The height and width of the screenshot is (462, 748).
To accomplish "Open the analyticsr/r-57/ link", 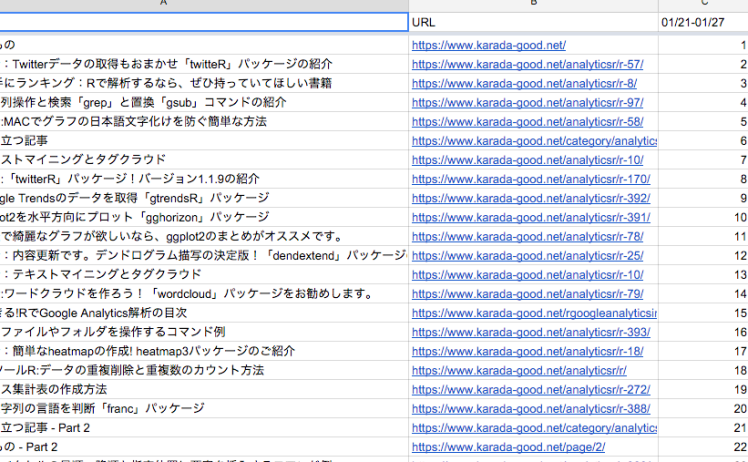I will point(527,64).
